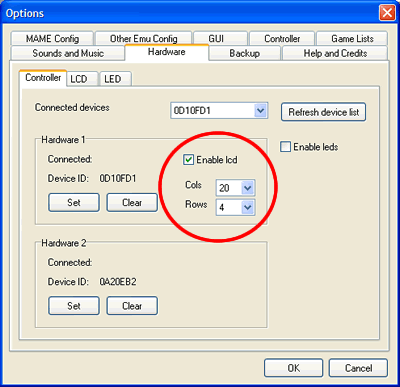
Task: Switch to Sounds and Music tab
Action: [x=68, y=53]
